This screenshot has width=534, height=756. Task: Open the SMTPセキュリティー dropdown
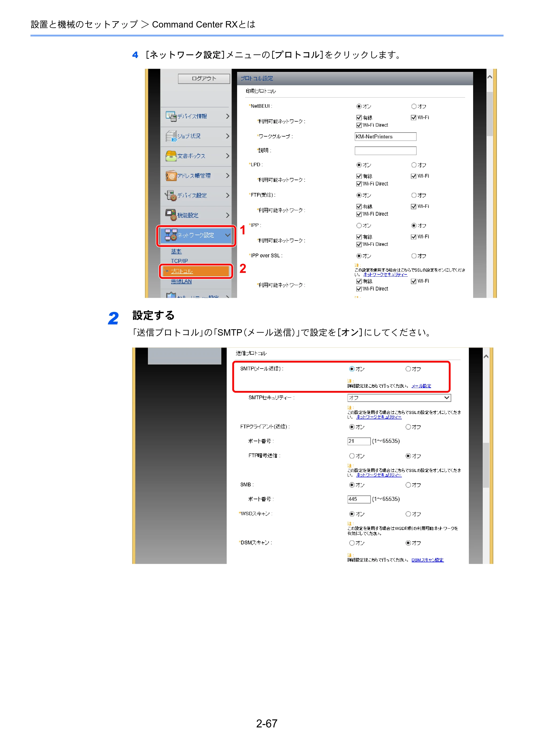(399, 398)
